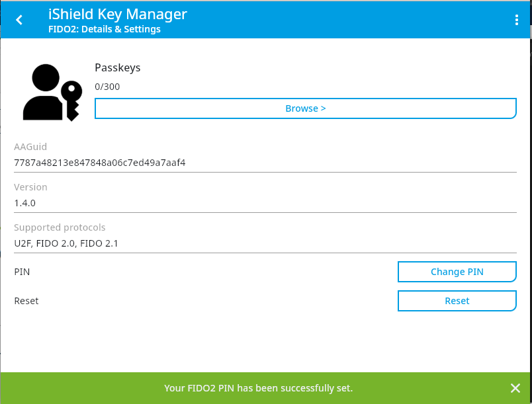Click the FIDO2: Details & Settings subtitle
This screenshot has width=532, height=404.
point(105,29)
